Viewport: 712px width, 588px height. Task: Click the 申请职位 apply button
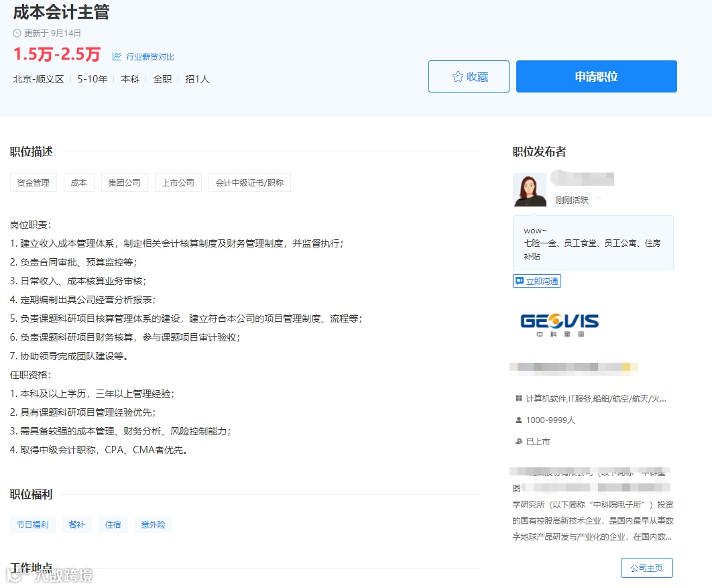pyautogui.click(x=596, y=76)
